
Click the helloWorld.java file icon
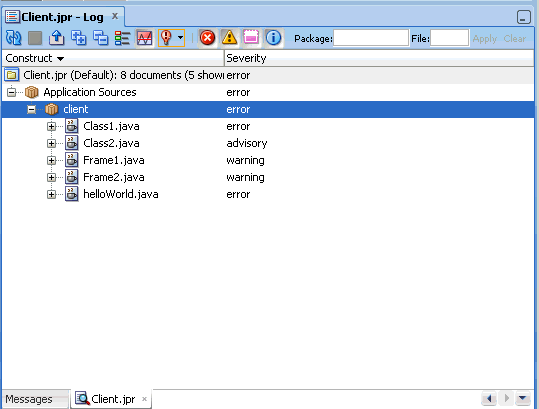click(x=72, y=194)
